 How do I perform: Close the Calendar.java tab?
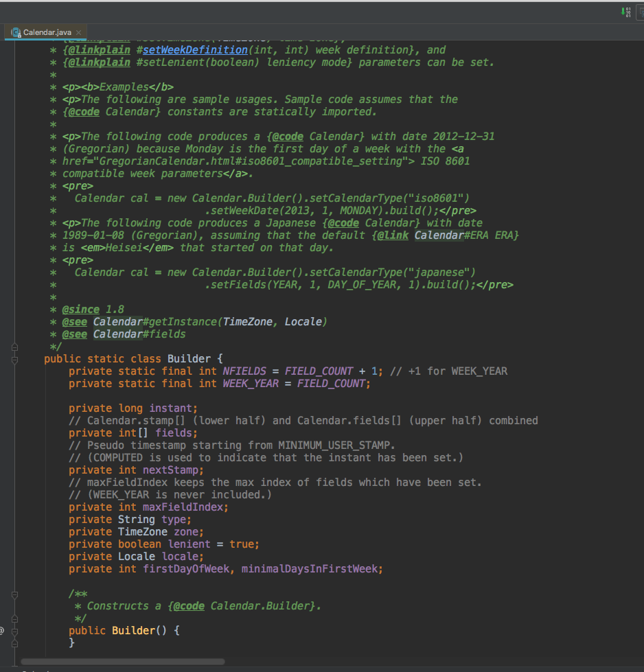78,32
